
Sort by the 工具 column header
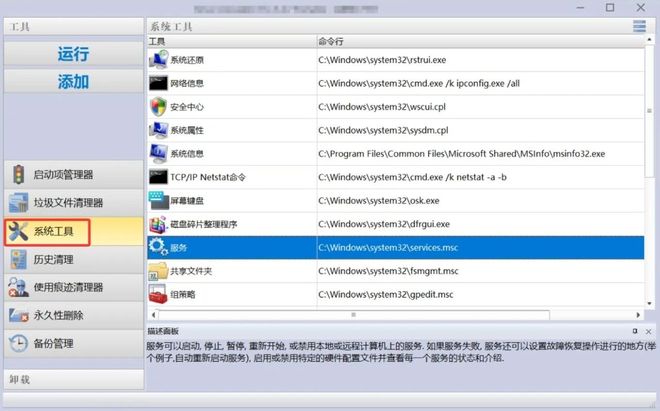point(232,41)
